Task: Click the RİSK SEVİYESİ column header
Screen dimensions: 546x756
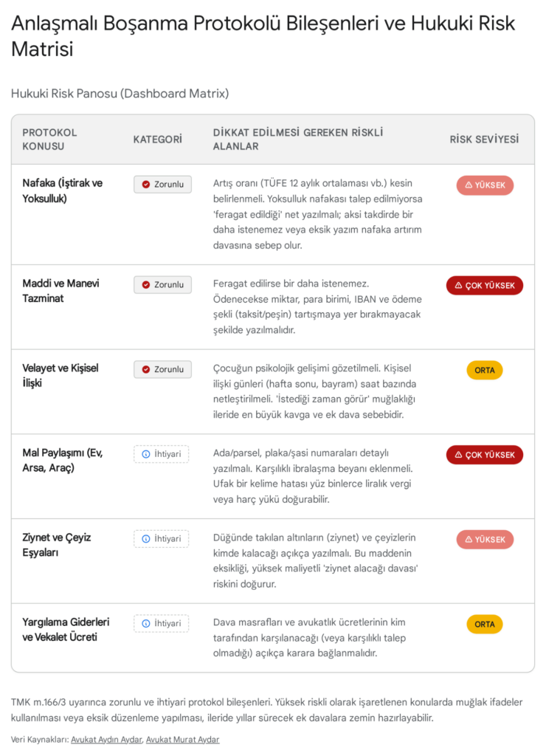Action: pos(484,140)
